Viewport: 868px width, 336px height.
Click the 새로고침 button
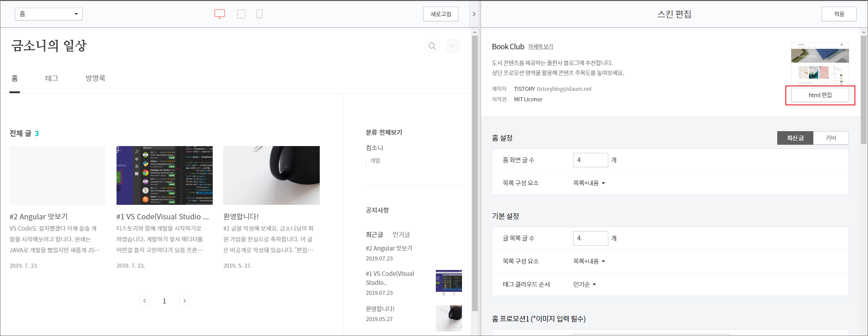[441, 14]
